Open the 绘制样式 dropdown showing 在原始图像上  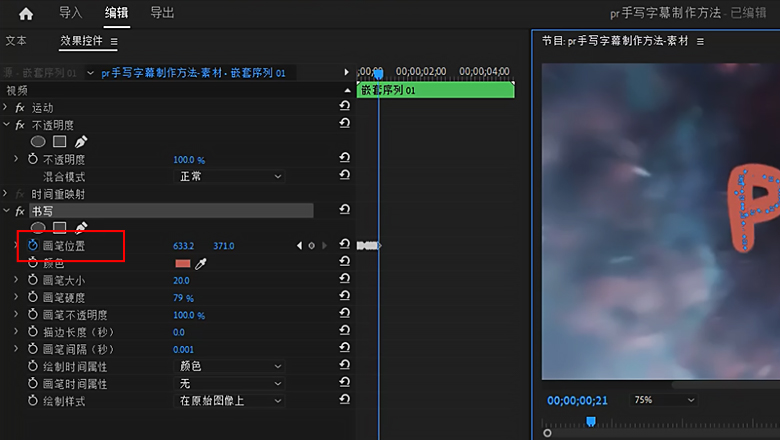click(229, 401)
